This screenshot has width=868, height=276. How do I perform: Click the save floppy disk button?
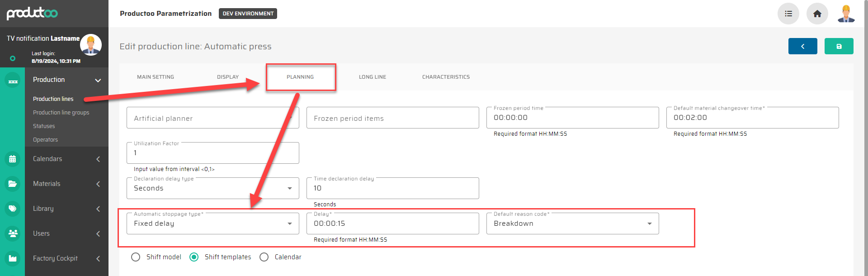coord(839,46)
